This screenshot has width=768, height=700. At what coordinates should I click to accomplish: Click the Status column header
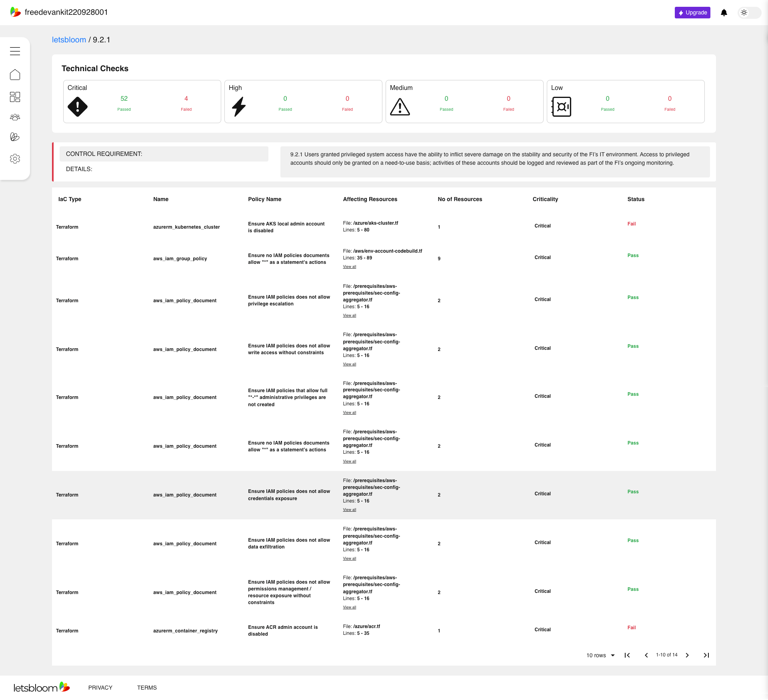(636, 199)
